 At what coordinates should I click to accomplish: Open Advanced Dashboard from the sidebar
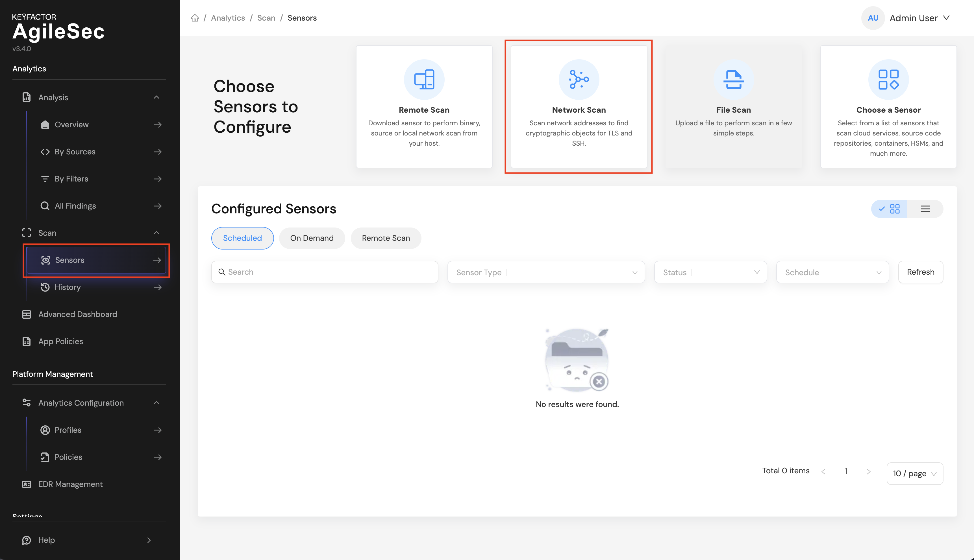tap(77, 314)
